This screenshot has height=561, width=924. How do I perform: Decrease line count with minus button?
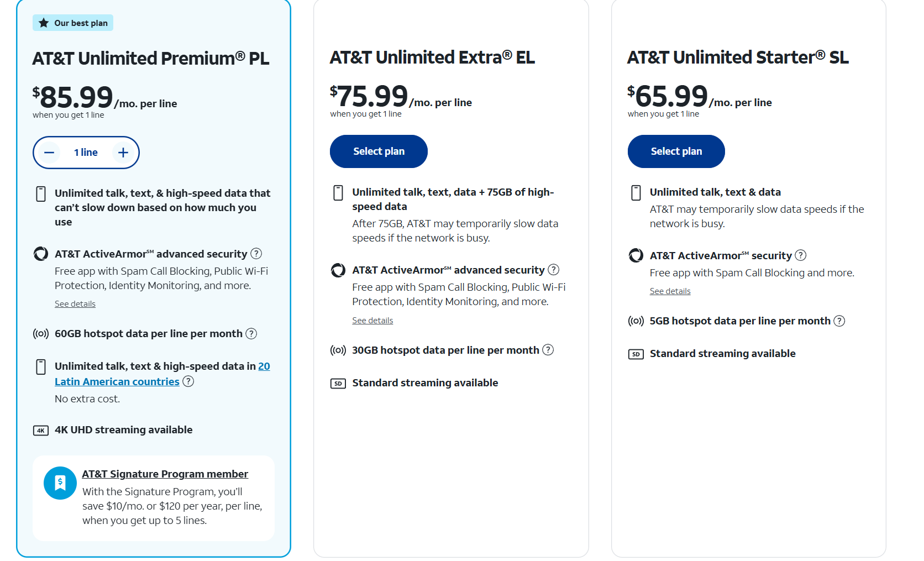point(49,153)
